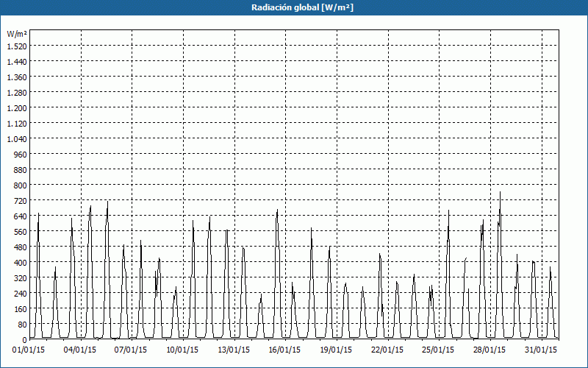Click the 07/01/15 date label

click(131, 350)
